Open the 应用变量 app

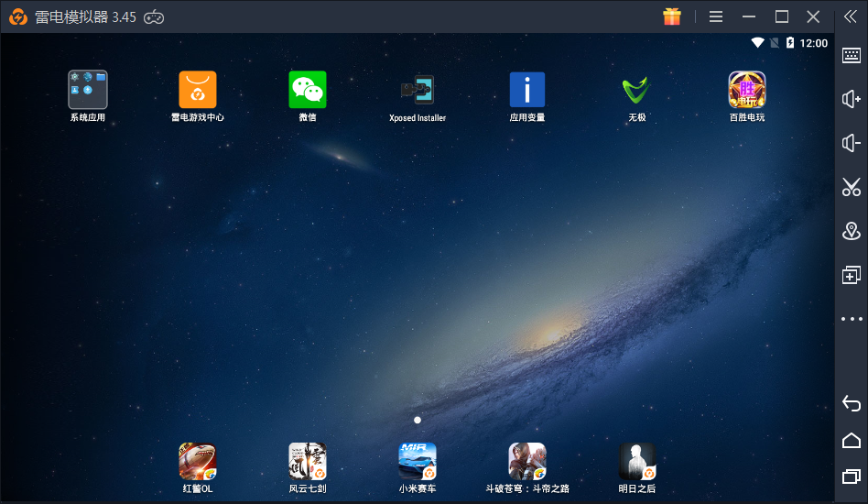(527, 90)
